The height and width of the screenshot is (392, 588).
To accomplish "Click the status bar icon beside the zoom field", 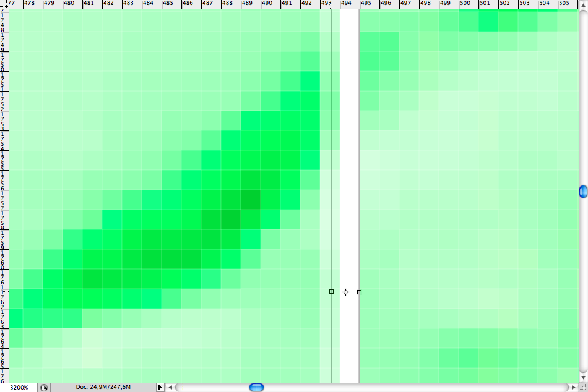I will [x=44, y=387].
